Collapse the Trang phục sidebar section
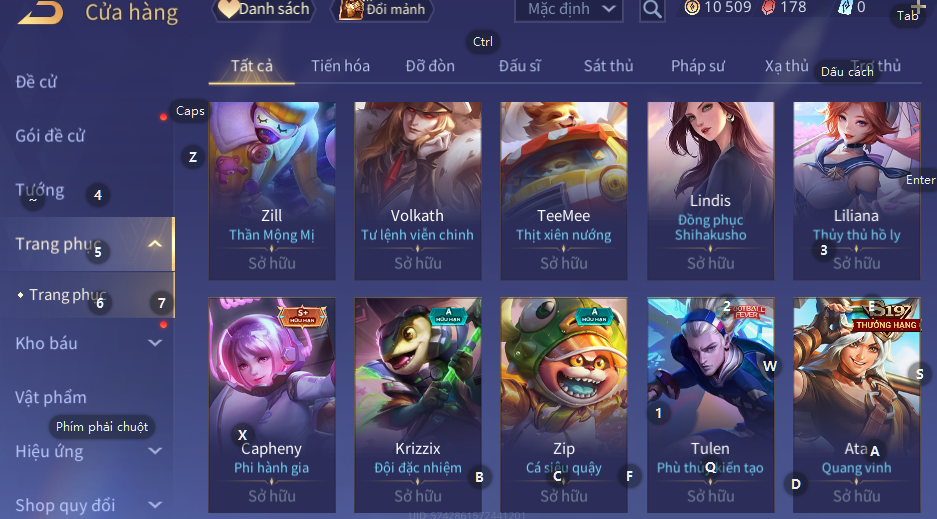Image resolution: width=937 pixels, height=519 pixels. pyautogui.click(x=155, y=244)
